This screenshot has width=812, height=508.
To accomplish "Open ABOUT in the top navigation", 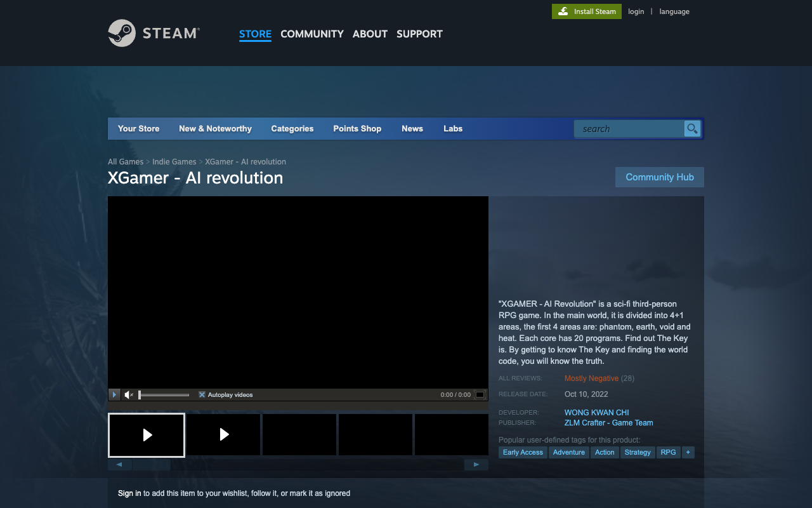I will pyautogui.click(x=370, y=34).
